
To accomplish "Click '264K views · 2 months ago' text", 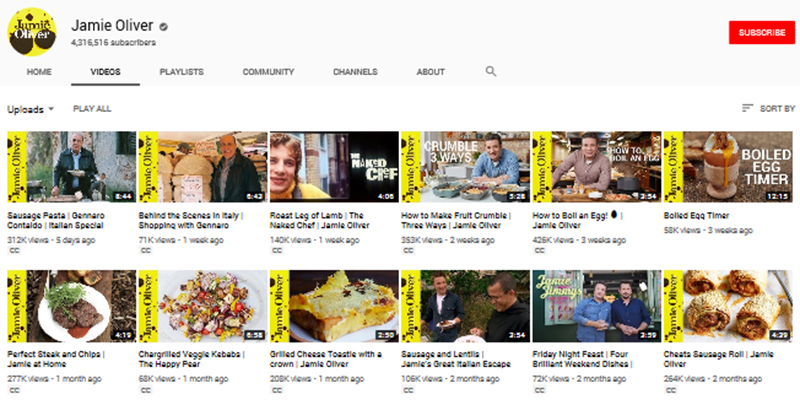I will click(x=713, y=379).
